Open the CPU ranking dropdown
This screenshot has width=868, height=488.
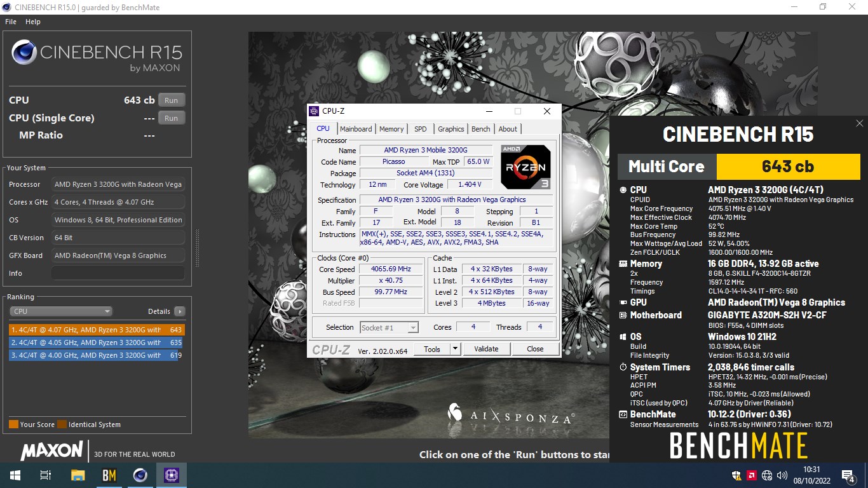click(x=61, y=311)
